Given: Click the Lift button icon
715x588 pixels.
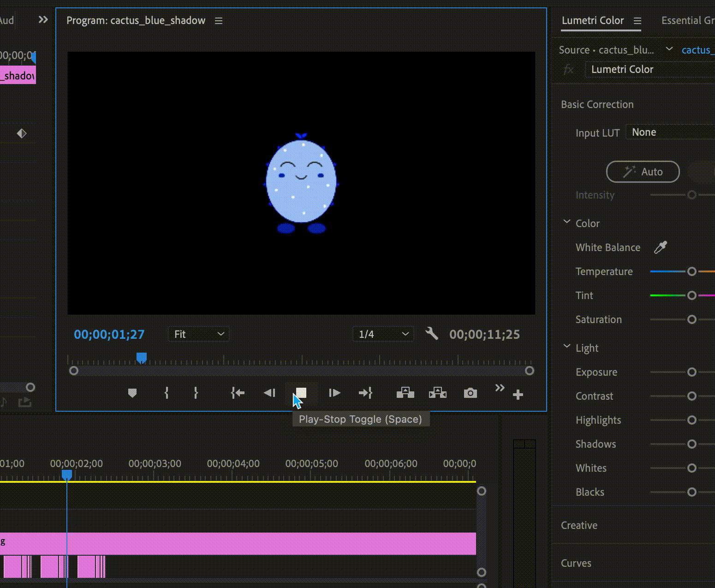Looking at the screenshot, I should pyautogui.click(x=405, y=393).
